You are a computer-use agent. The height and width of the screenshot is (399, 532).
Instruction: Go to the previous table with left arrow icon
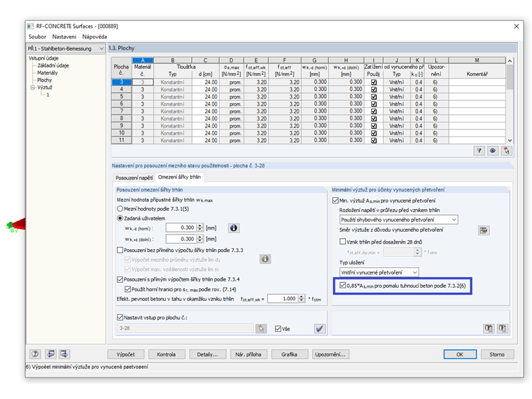[x=50, y=354]
